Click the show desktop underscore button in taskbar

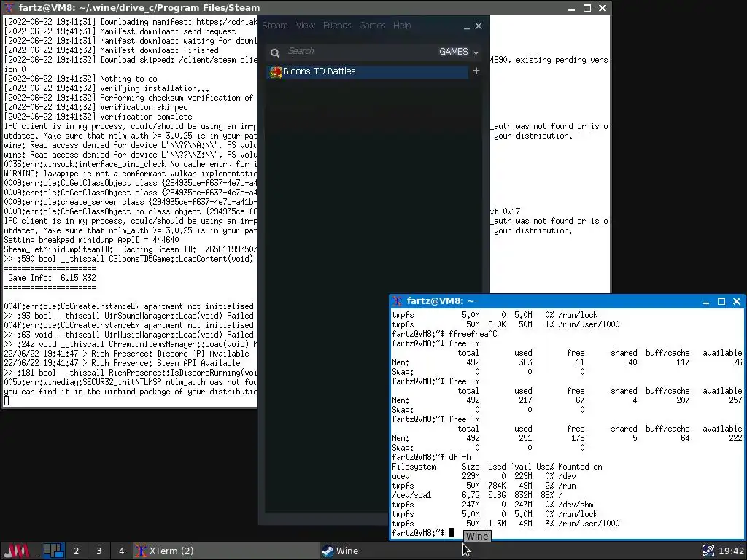pyautogui.click(x=36, y=551)
